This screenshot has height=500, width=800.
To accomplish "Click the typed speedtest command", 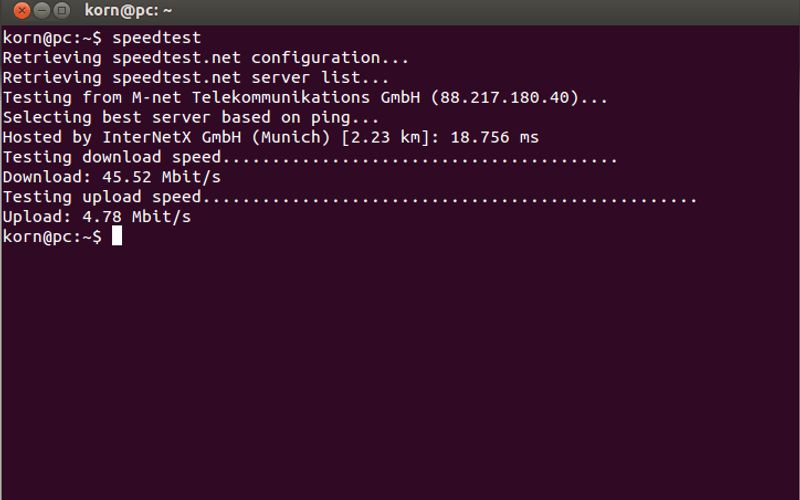I will [x=156, y=38].
